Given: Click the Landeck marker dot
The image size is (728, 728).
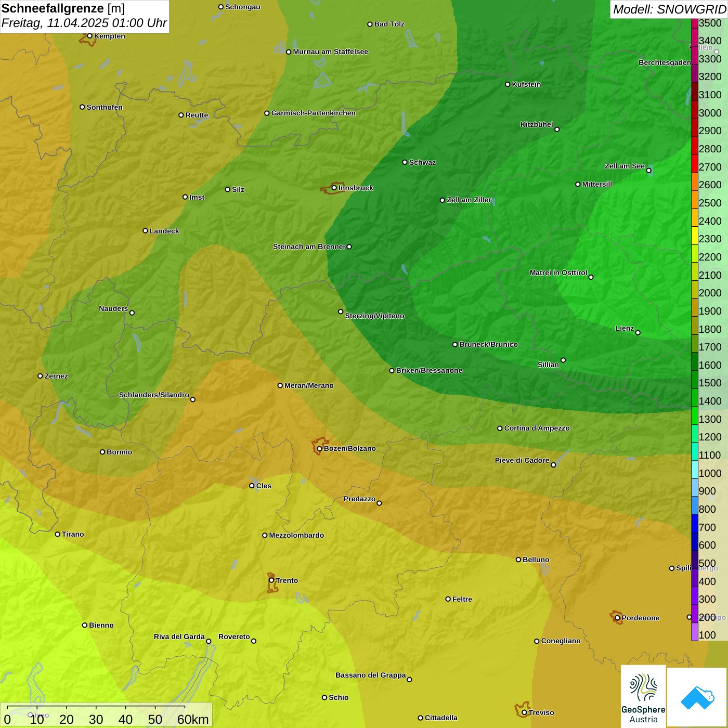Looking at the screenshot, I should (145, 231).
